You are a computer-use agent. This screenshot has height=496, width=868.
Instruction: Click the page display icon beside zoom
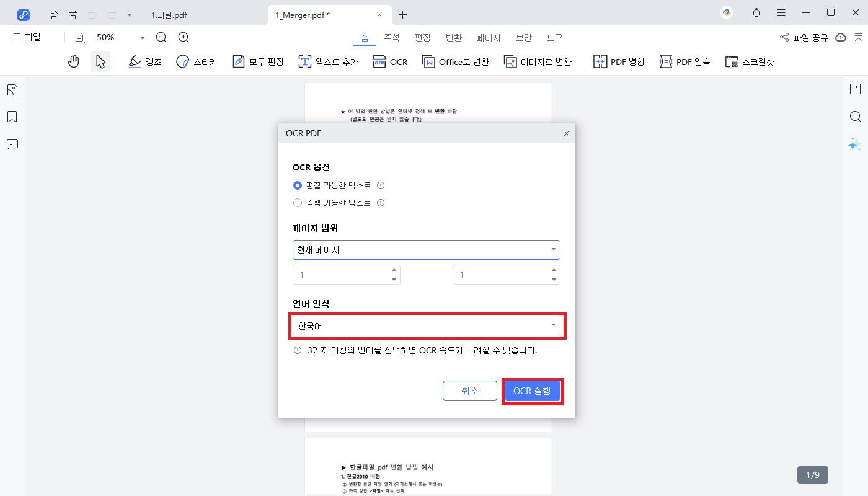79,37
